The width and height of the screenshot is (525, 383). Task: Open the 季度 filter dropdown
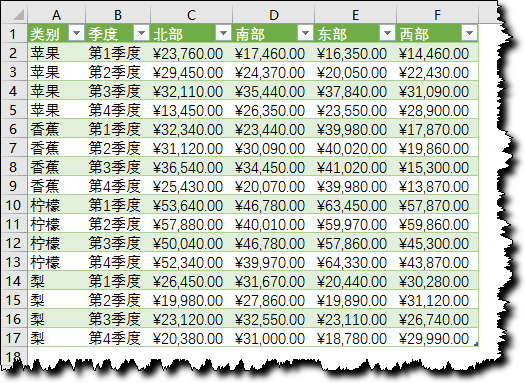pos(141,33)
